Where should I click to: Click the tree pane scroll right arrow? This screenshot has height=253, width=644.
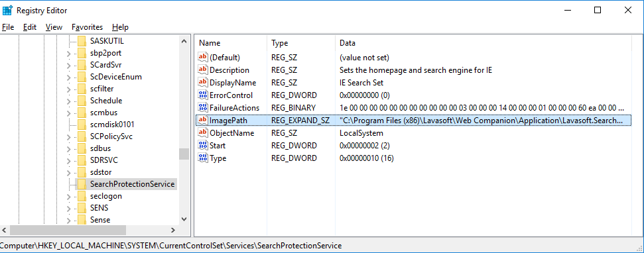point(173,230)
